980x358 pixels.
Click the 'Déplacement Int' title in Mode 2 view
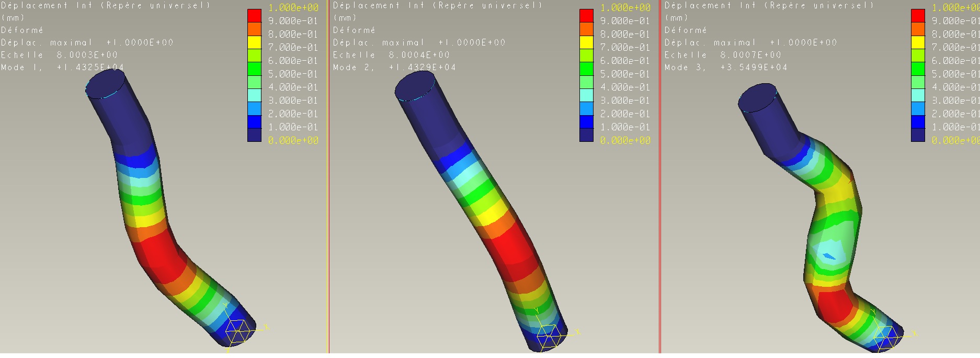[379, 5]
